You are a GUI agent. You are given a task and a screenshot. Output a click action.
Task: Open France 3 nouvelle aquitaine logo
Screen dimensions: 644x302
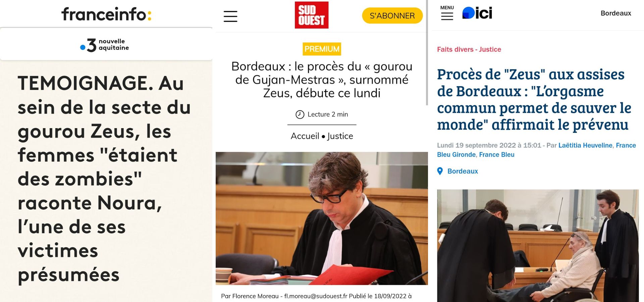point(105,45)
